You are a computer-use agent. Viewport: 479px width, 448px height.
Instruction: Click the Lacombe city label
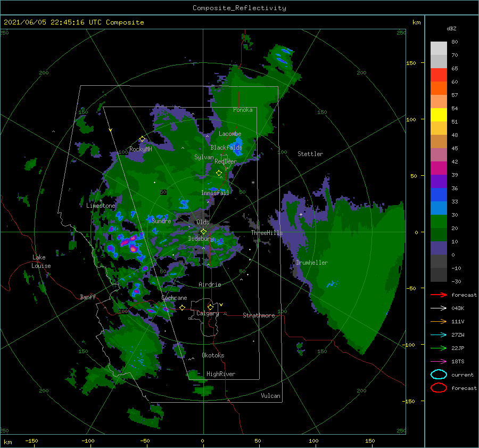[230, 134]
